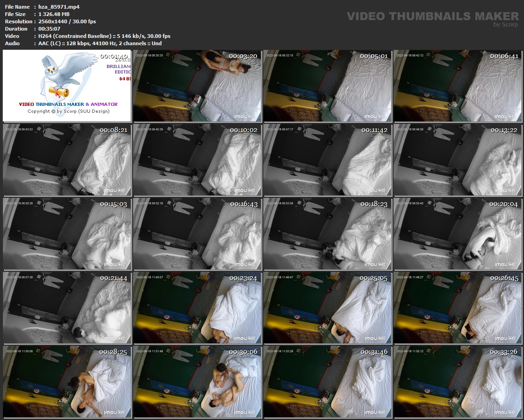Click the frame at 00:06:41
524x420 pixels.
[x=458, y=86]
